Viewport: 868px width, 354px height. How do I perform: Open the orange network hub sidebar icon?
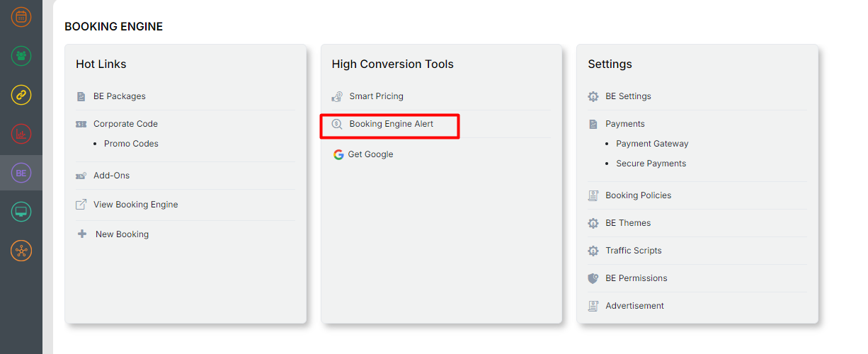click(21, 251)
